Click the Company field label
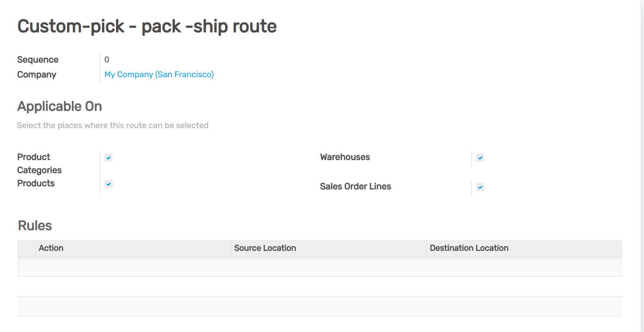 point(36,75)
